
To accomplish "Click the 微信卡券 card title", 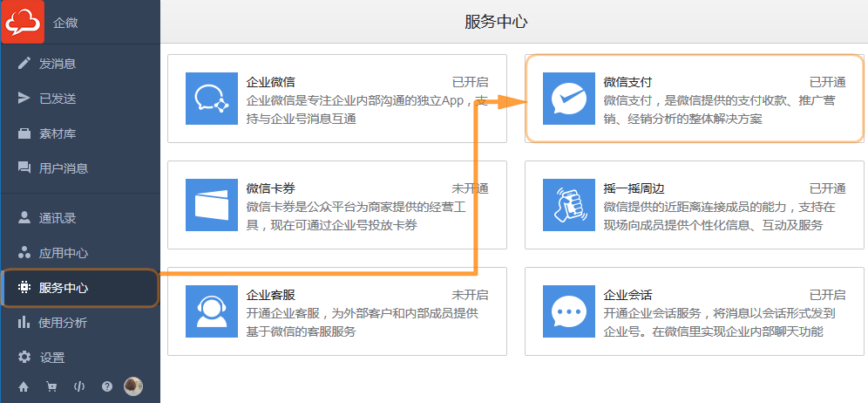I will point(270,188).
